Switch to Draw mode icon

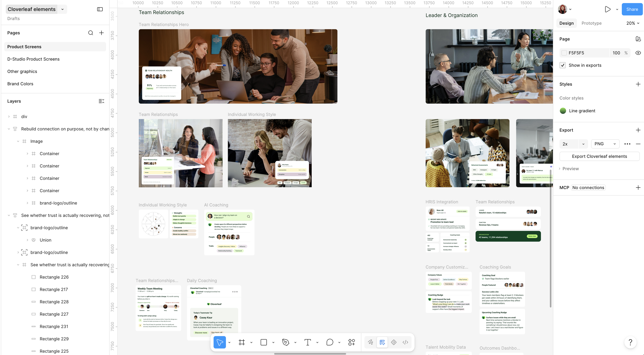point(370,342)
